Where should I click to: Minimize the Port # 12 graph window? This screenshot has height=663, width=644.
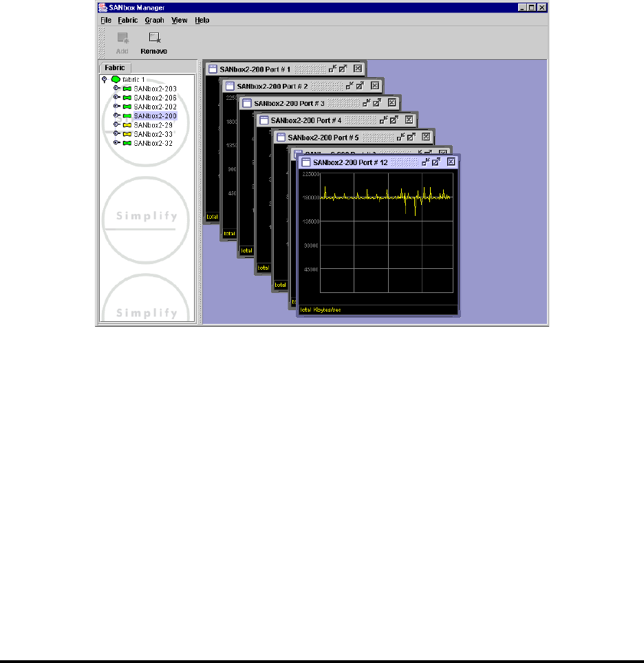click(x=426, y=162)
